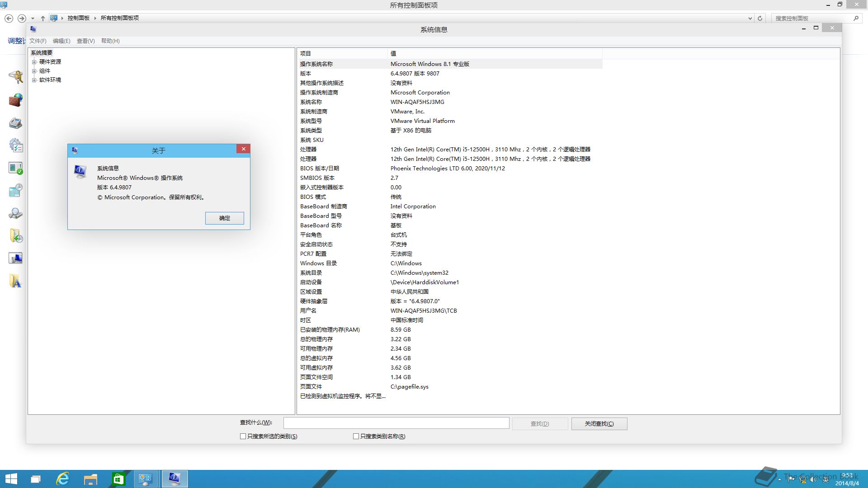The height and width of the screenshot is (488, 868).
Task: Open Internet Explorer from the taskbar
Action: (x=62, y=479)
